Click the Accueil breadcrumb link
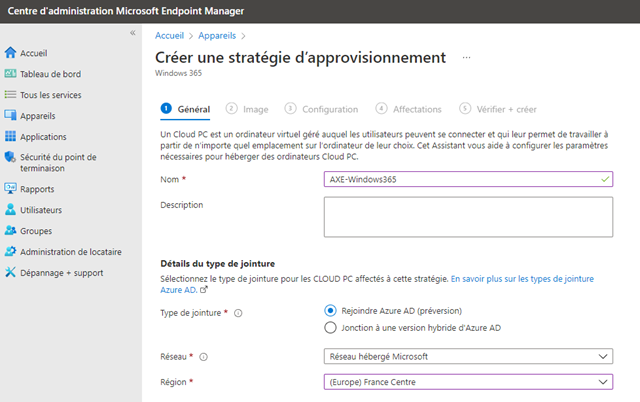 pos(170,36)
